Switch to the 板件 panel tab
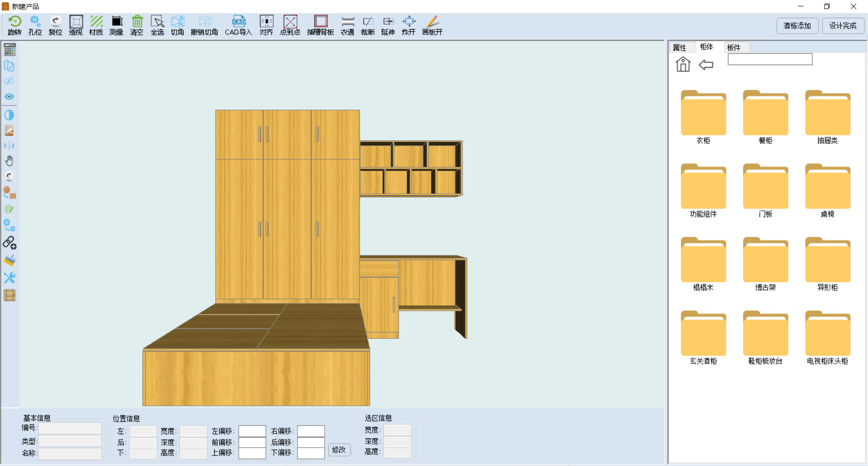868x466 pixels. coord(734,48)
